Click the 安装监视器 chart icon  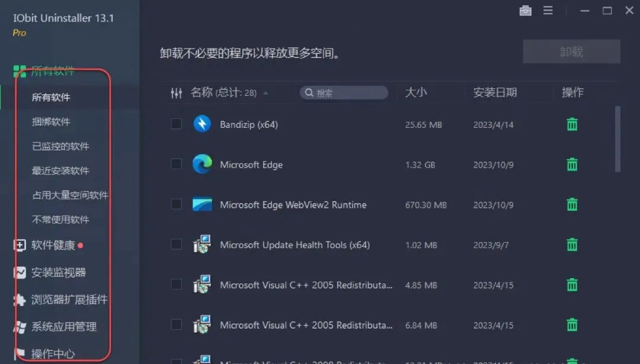pyautogui.click(x=20, y=272)
